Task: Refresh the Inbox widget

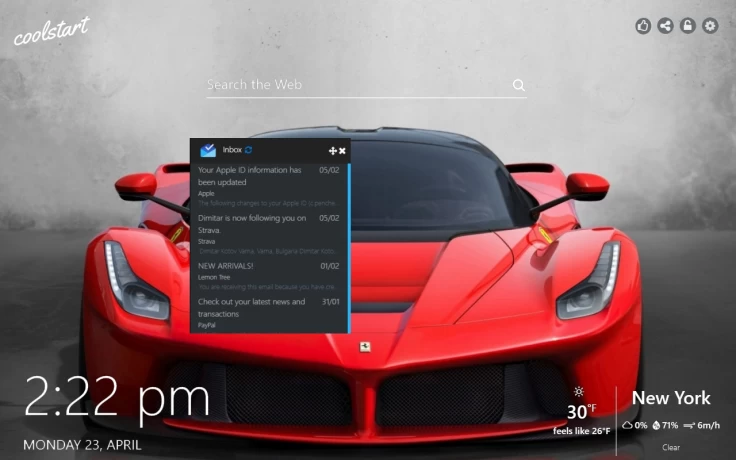Action: tap(248, 150)
